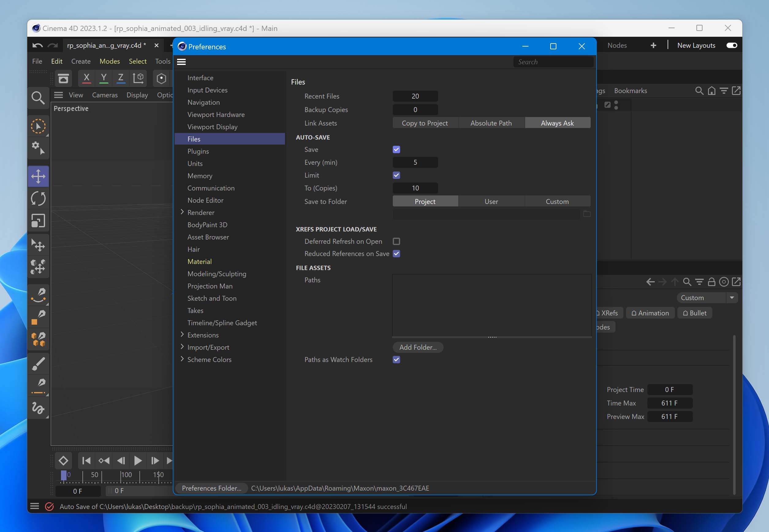Image resolution: width=769 pixels, height=532 pixels.
Task: Expand the Renderer preferences category
Action: [x=182, y=212]
